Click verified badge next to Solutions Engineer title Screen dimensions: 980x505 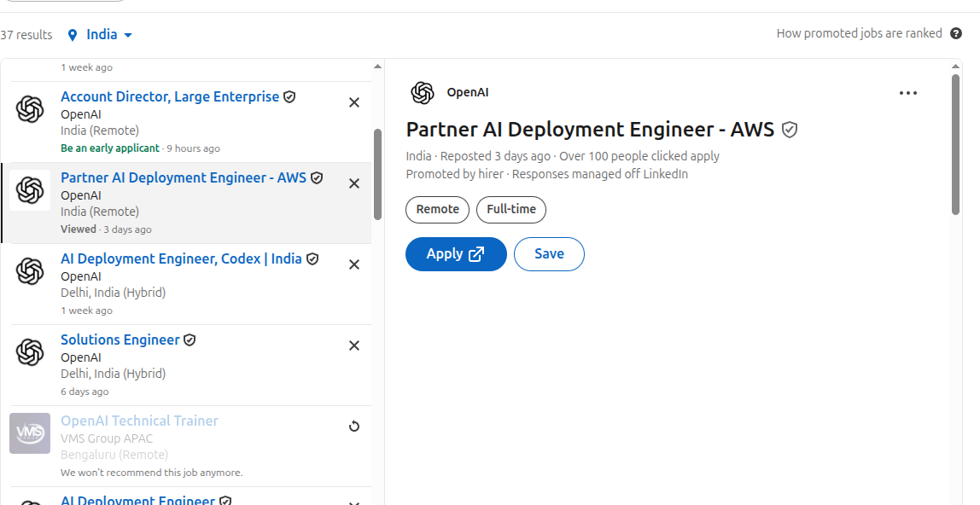tap(190, 340)
